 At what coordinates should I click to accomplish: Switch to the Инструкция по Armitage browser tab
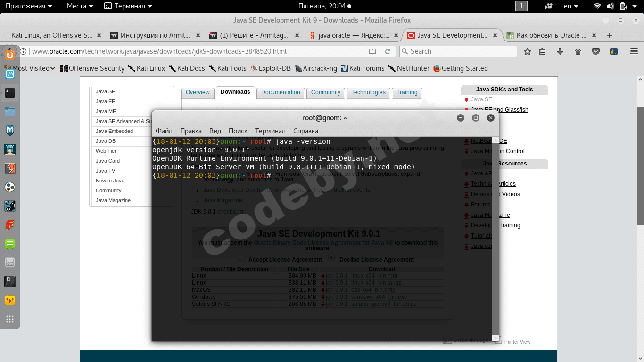click(x=155, y=35)
